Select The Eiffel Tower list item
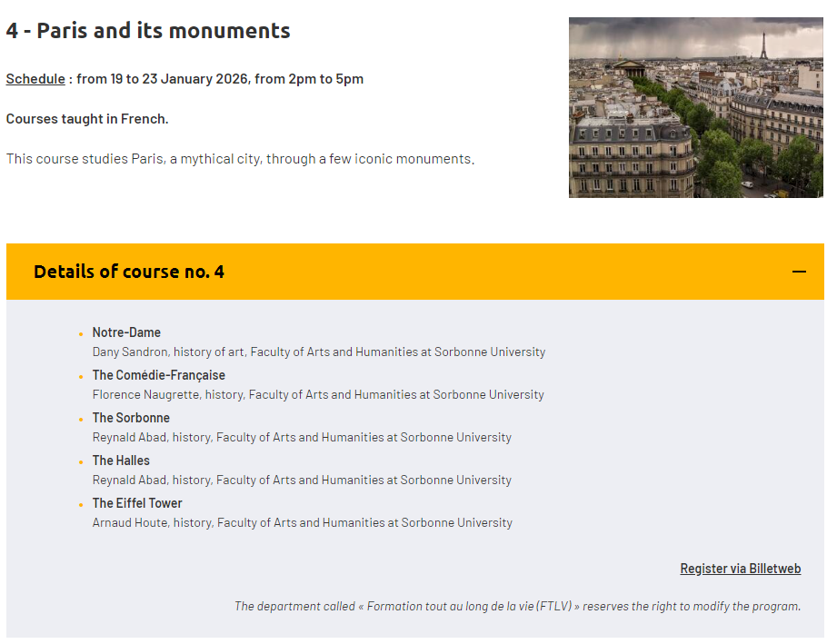827x644 pixels. (x=137, y=503)
